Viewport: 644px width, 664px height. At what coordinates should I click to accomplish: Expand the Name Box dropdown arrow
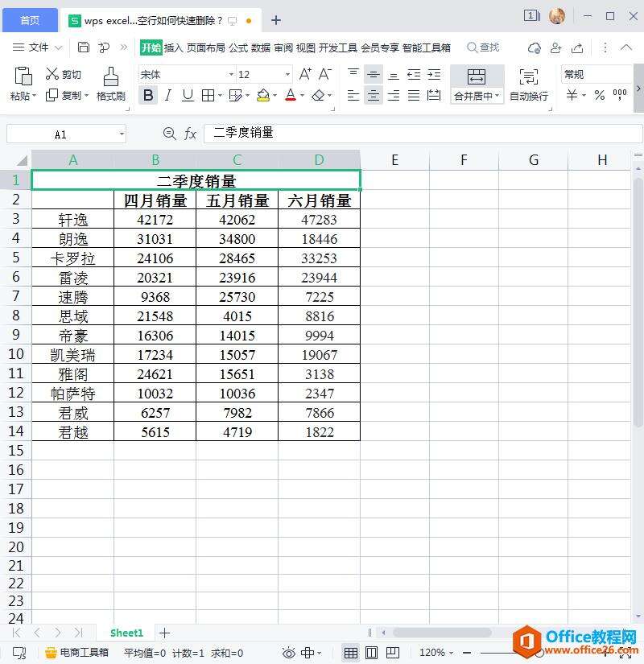tap(122, 134)
